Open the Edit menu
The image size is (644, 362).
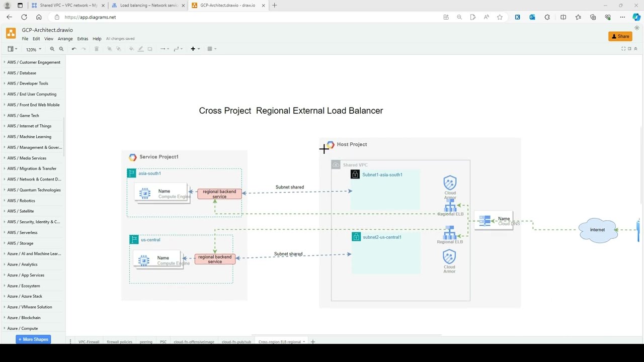pyautogui.click(x=36, y=39)
